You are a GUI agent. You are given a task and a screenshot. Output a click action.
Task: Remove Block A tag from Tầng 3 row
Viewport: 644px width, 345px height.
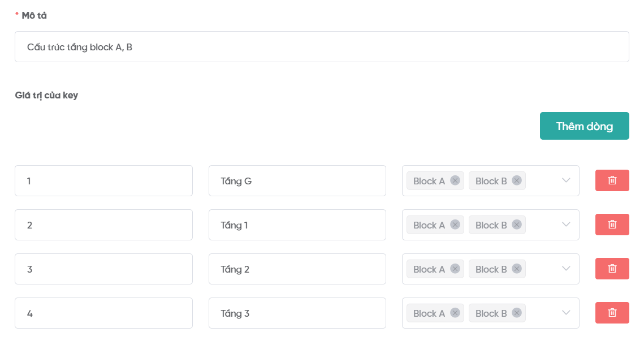click(455, 313)
